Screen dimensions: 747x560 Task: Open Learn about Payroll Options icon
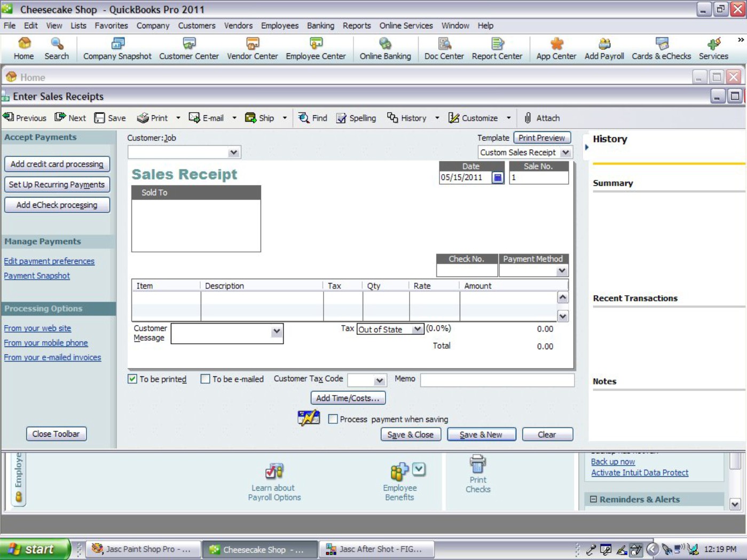pos(274,482)
